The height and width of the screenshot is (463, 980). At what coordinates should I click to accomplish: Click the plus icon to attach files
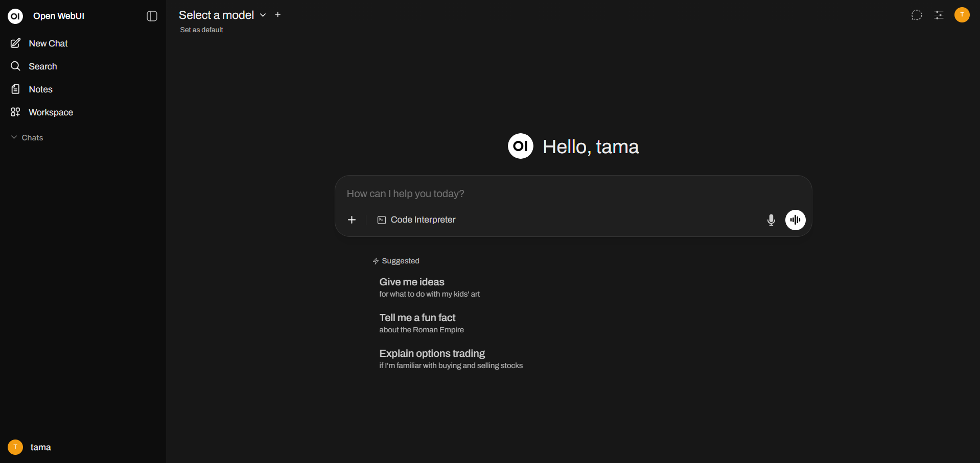[x=352, y=220]
